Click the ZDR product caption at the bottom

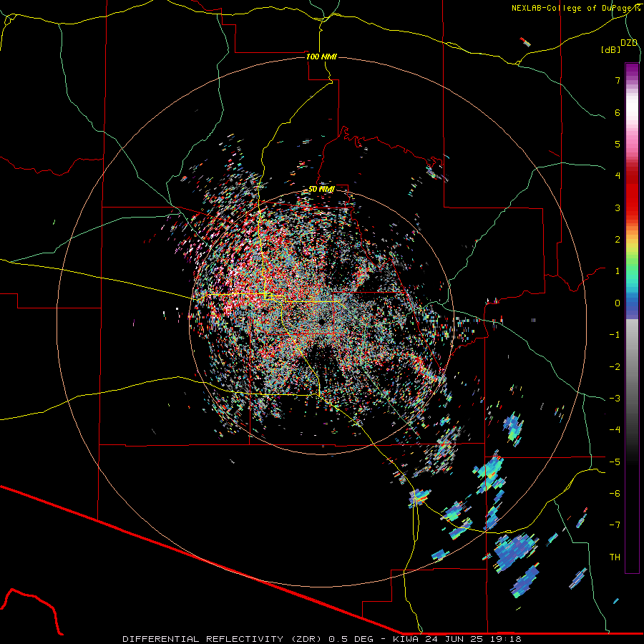[x=322, y=639]
